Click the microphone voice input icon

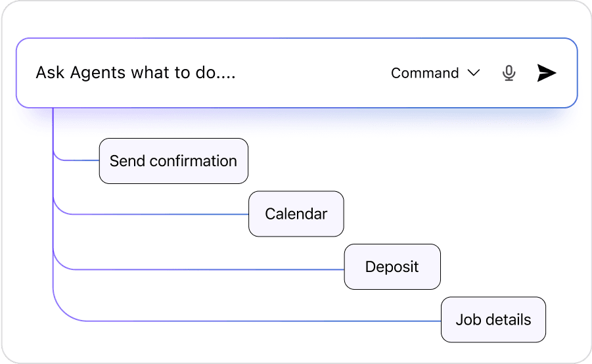tap(509, 73)
